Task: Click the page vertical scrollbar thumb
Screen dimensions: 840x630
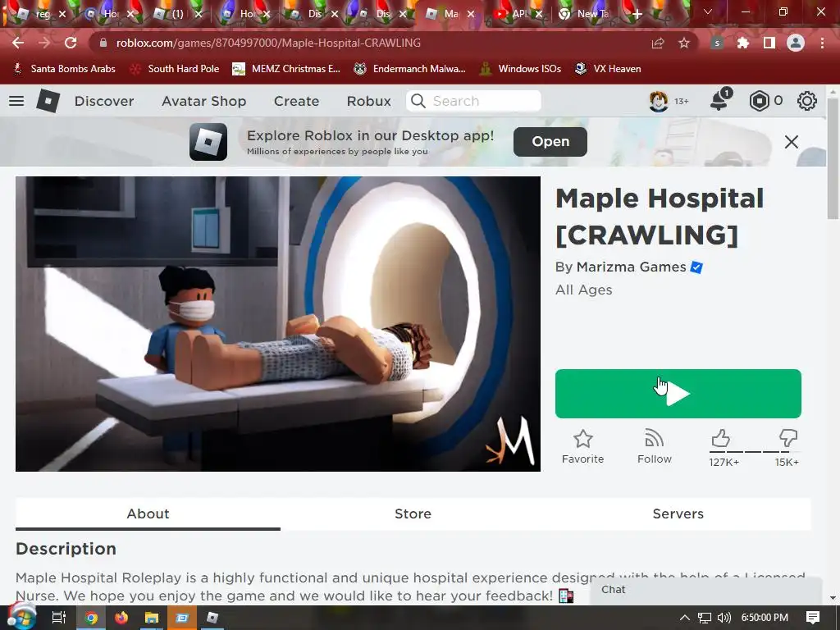Action: click(832, 158)
